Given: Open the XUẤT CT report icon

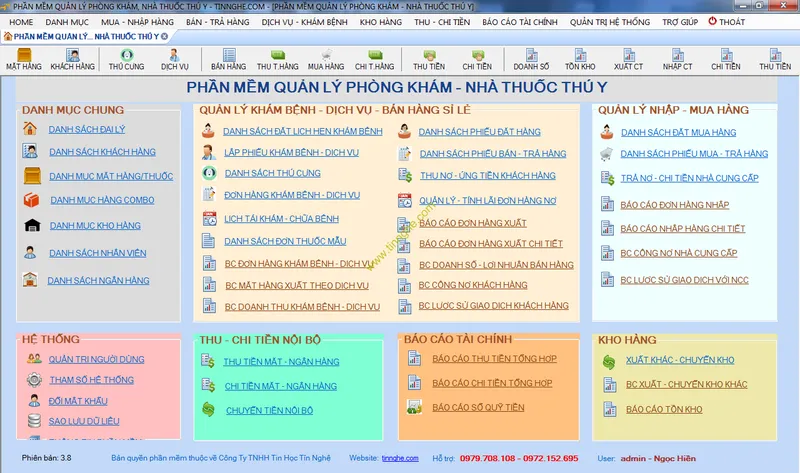Looking at the screenshot, I should click(x=629, y=60).
